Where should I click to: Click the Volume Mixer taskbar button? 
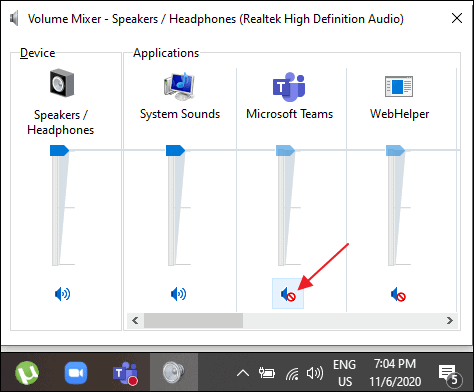tap(174, 372)
